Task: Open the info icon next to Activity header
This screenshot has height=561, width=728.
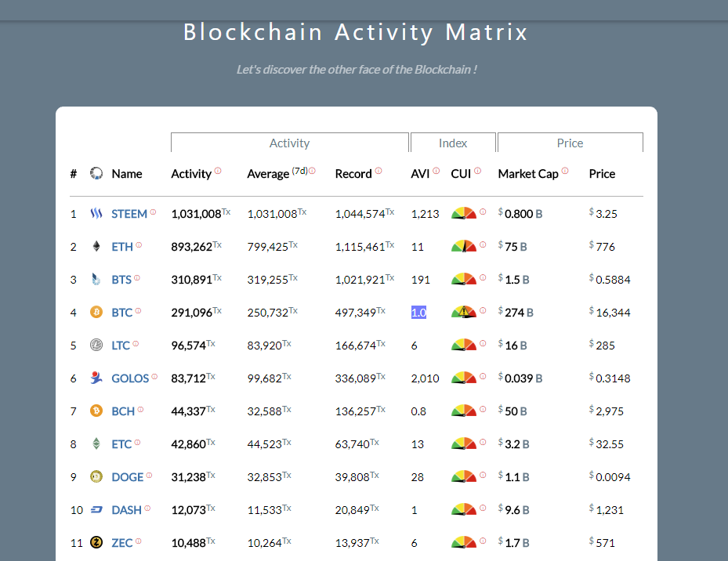Action: [x=218, y=171]
